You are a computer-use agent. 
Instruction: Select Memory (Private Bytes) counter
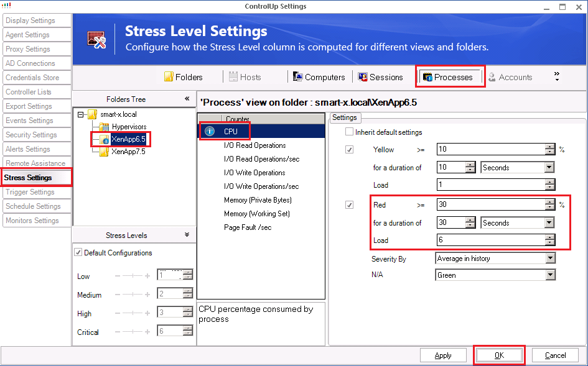pos(261,200)
